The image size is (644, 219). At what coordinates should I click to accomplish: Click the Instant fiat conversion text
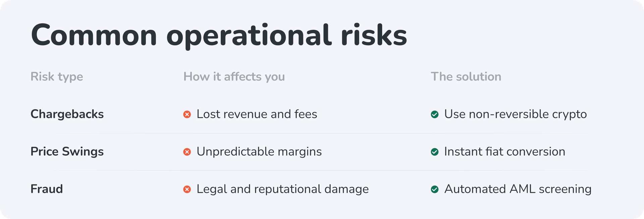[504, 151]
